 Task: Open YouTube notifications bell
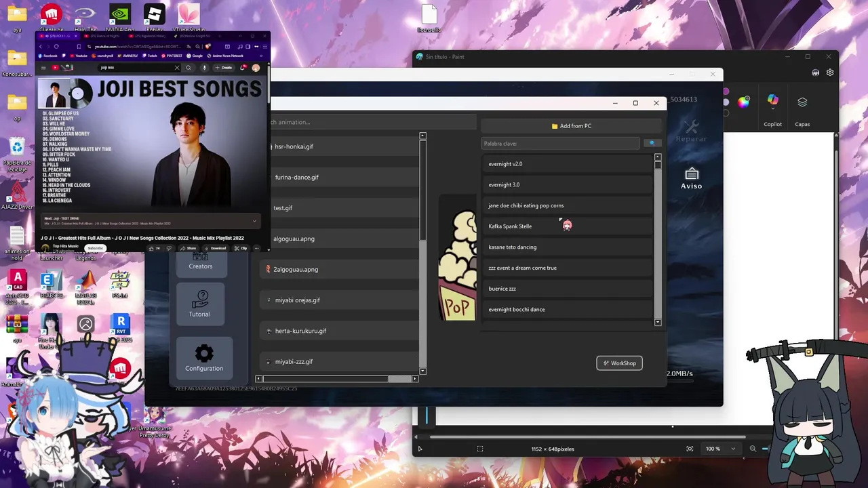click(x=243, y=68)
